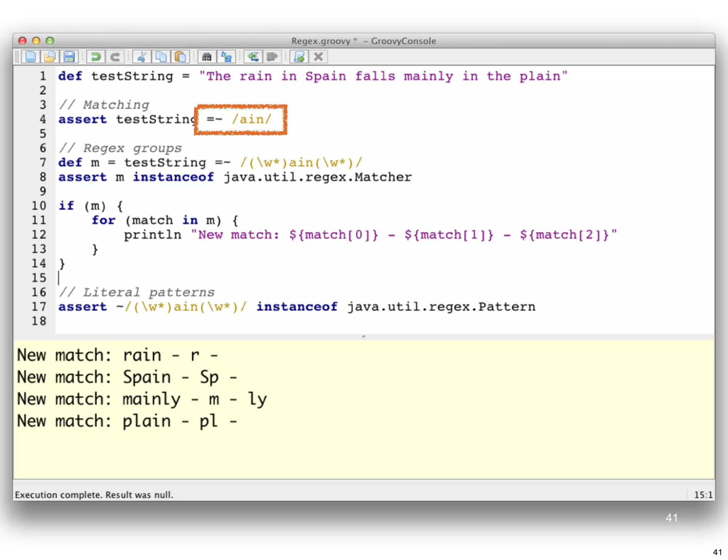Click the toolbar drag grip at the left edge
This screenshot has height=560, width=728.
17,57
